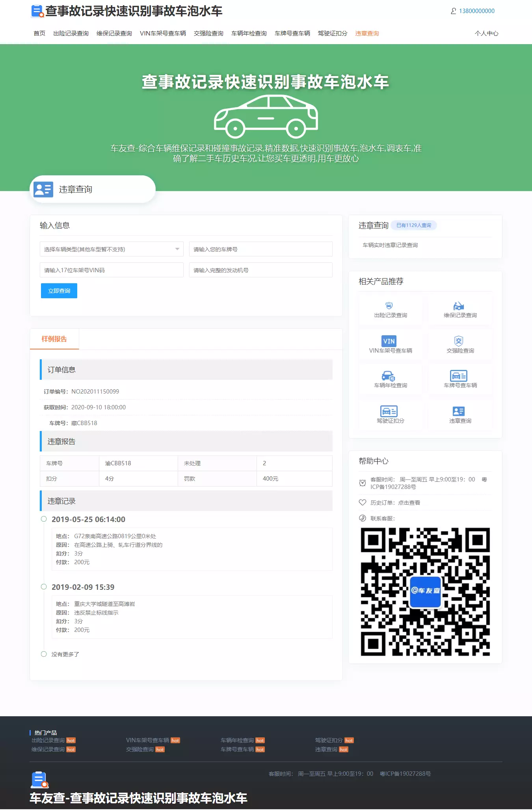Open 交强险查询 in top navigation

pyautogui.click(x=208, y=33)
